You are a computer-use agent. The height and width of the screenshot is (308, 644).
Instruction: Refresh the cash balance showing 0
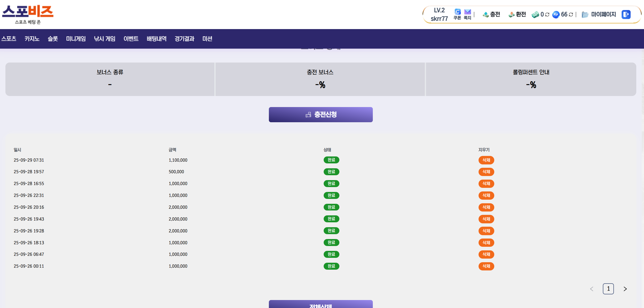[547, 15]
